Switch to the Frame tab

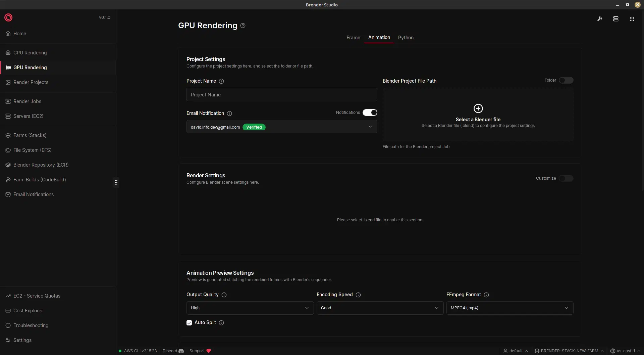click(x=353, y=38)
